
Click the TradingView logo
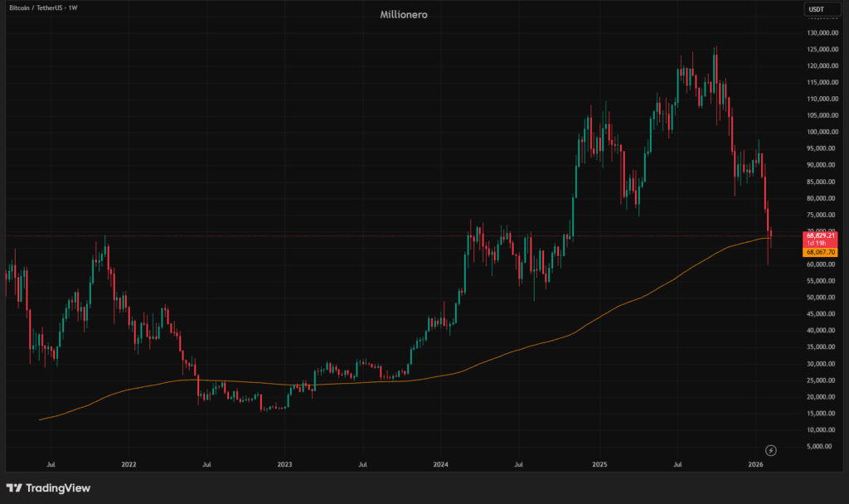pos(48,488)
